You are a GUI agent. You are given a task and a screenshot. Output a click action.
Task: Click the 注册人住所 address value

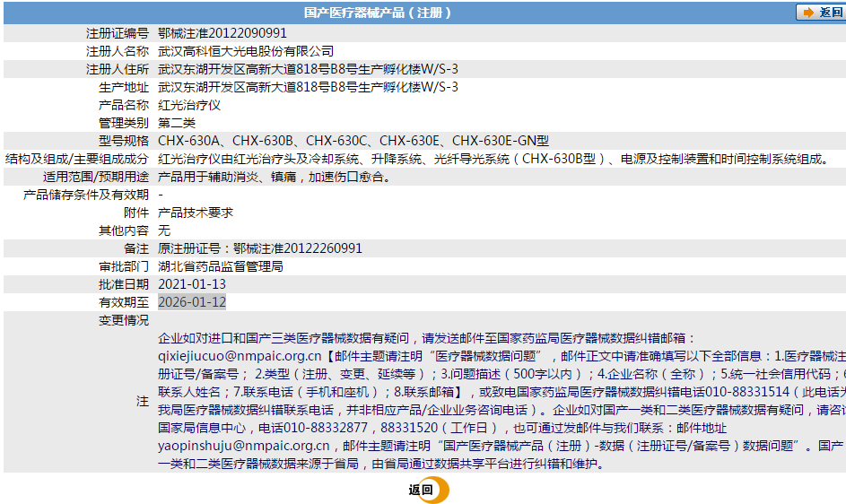tap(308, 69)
